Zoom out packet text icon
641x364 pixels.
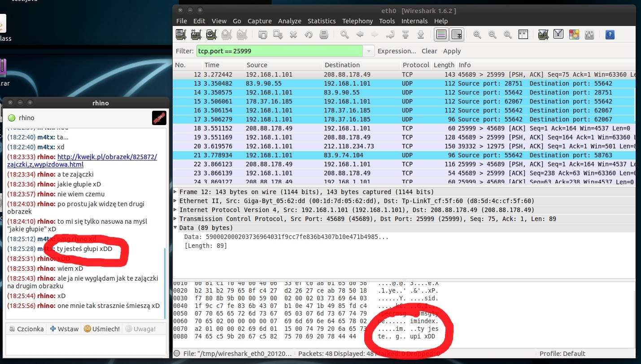[x=493, y=35]
